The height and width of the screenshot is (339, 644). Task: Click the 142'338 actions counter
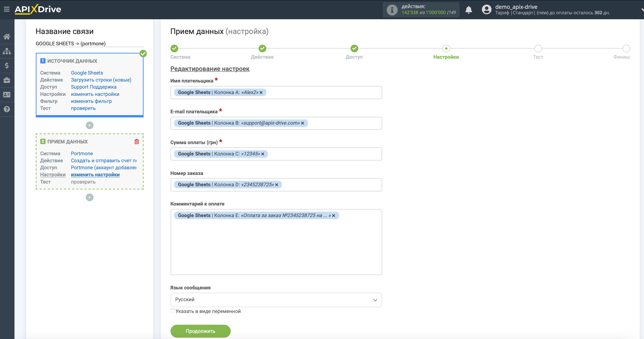point(410,12)
